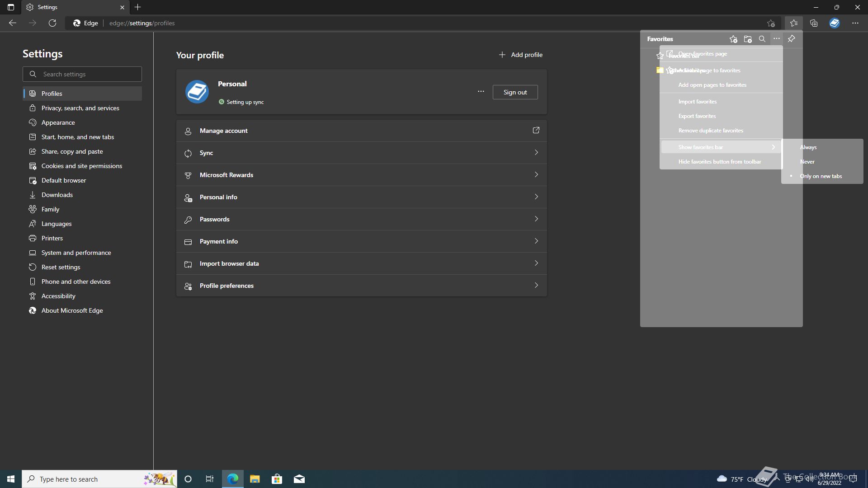
Task: Expand Personal info row
Action: [362, 197]
